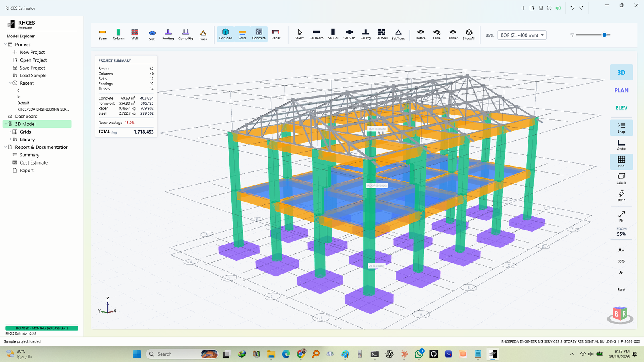The width and height of the screenshot is (644, 362).
Task: Collapse the Project tree node
Action: point(6,45)
